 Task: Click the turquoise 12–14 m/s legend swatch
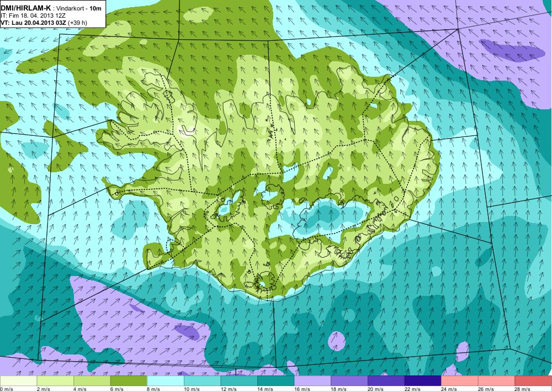[239, 381]
